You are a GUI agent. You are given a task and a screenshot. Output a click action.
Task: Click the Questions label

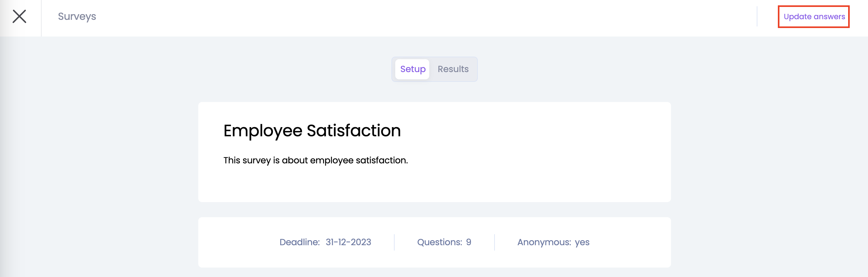coord(439,242)
